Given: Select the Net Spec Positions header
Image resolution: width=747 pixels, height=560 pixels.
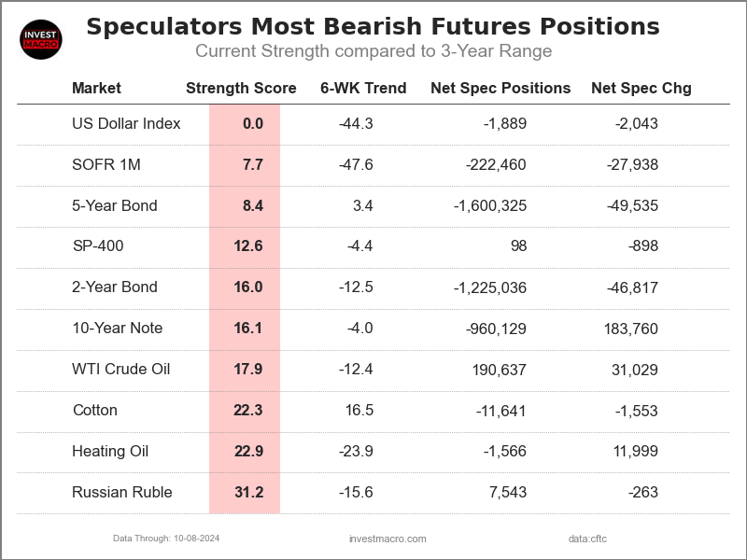Looking at the screenshot, I should [x=500, y=89].
